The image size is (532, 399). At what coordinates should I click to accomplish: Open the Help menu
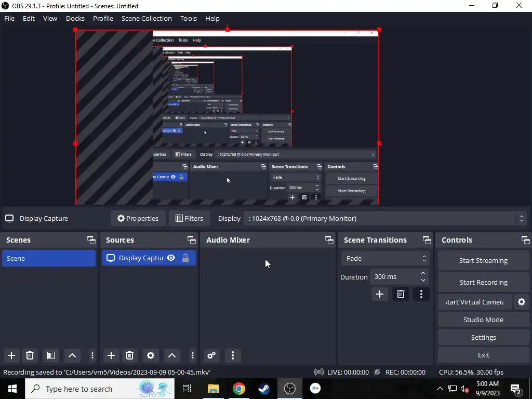pos(212,18)
